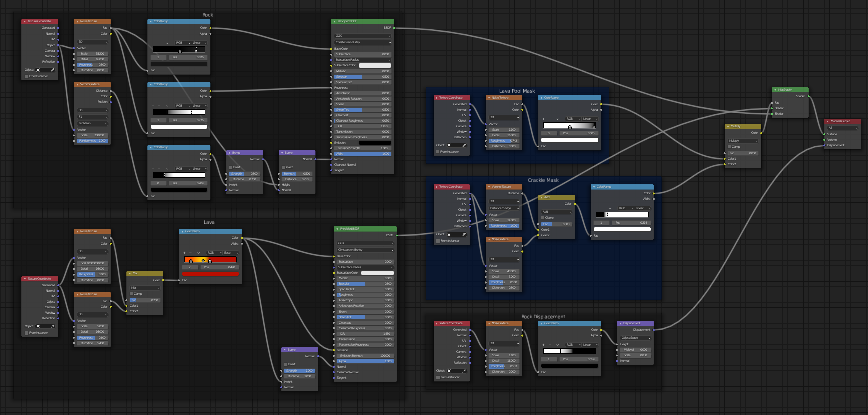Image resolution: width=868 pixels, height=415 pixels.
Task: Click the eyedropper in Crackle Mask Texture Coordinate node
Action: pyautogui.click(x=464, y=234)
